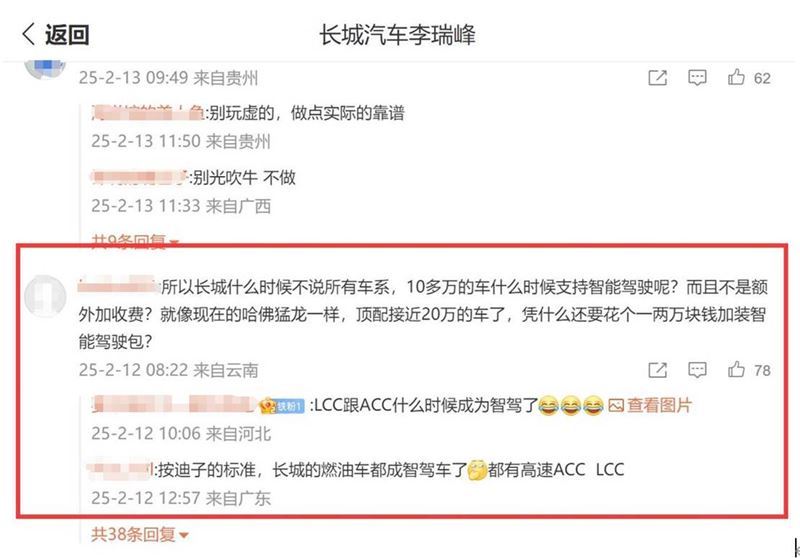Open the Yunnan commenter's blurred username

pos(119,287)
